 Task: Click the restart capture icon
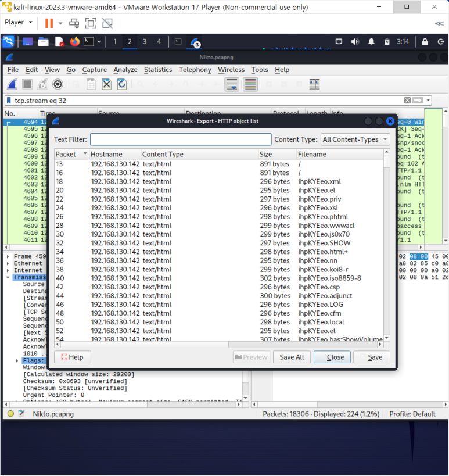pyautogui.click(x=42, y=84)
